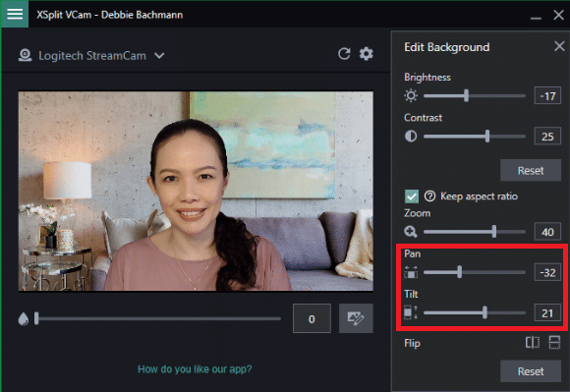
Task: Open the hamburger main menu
Action: pyautogui.click(x=15, y=14)
